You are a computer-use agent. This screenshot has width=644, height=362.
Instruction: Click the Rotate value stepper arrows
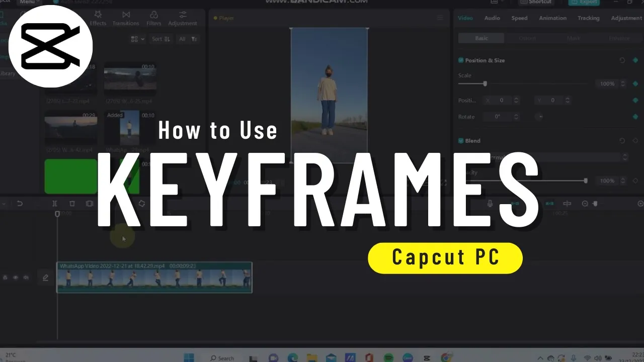[x=516, y=117]
